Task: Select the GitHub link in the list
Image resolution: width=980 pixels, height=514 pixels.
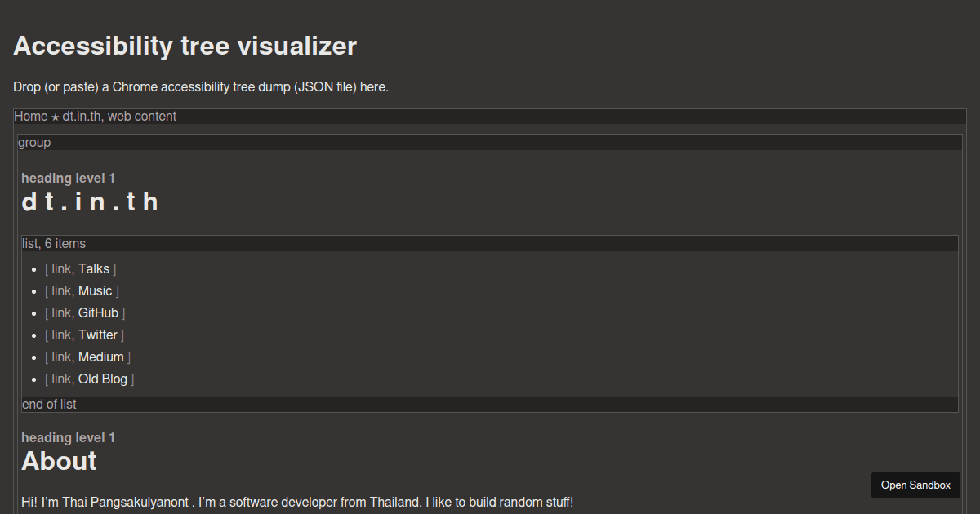Action: tap(98, 312)
